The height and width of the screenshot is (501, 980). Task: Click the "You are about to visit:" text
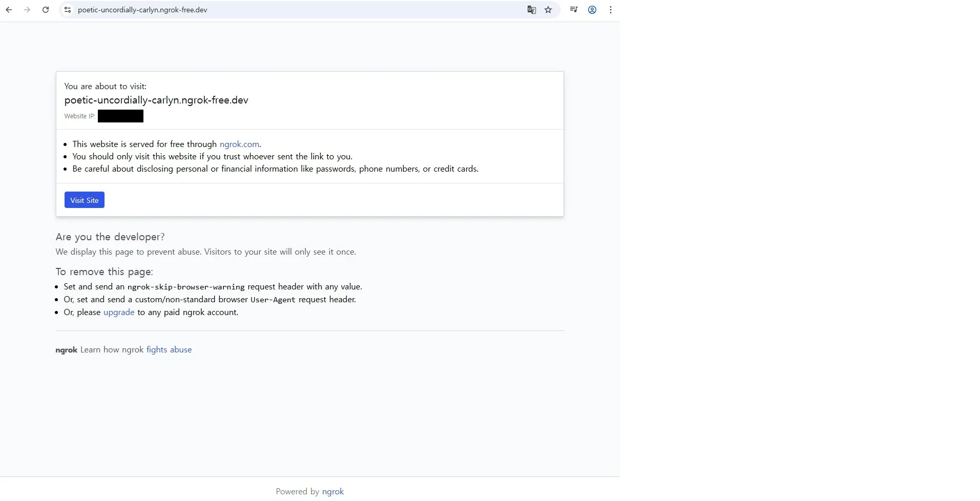[x=106, y=87]
